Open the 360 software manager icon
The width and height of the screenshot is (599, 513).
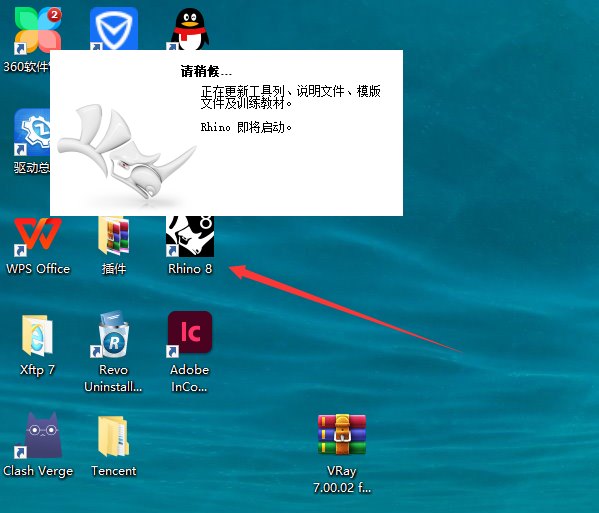click(37, 30)
